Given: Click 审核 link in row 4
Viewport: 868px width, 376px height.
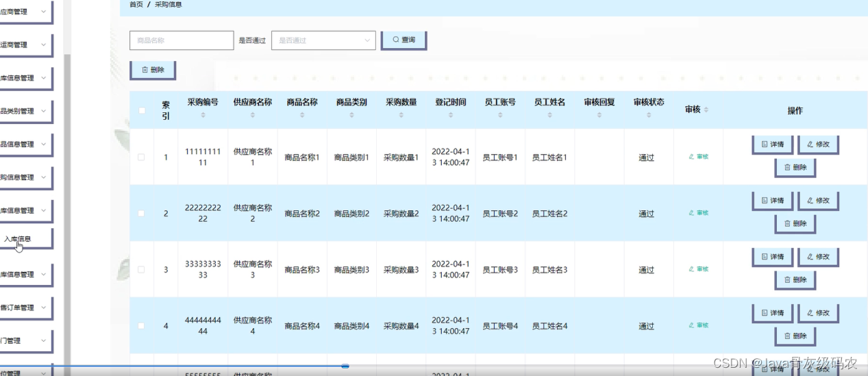Looking at the screenshot, I should [698, 325].
